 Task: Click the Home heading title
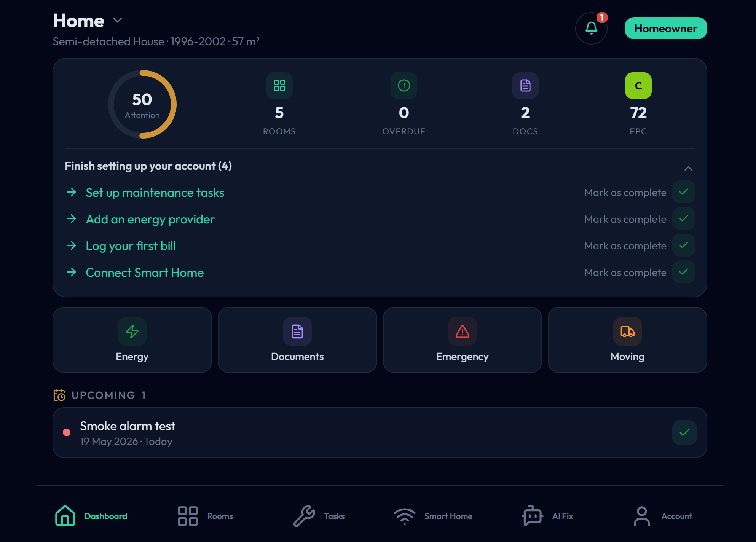(78, 21)
